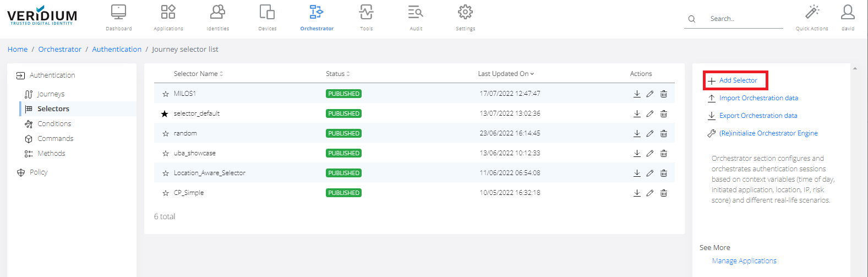Open the Quick Actions wand icon
Image resolution: width=868 pixels, height=277 pixels.
tap(812, 12)
